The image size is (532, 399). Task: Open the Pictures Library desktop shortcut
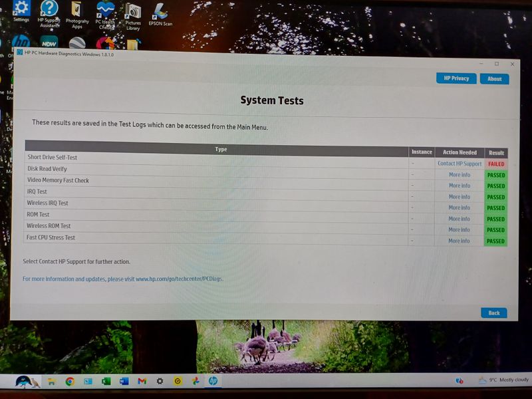[x=133, y=17]
